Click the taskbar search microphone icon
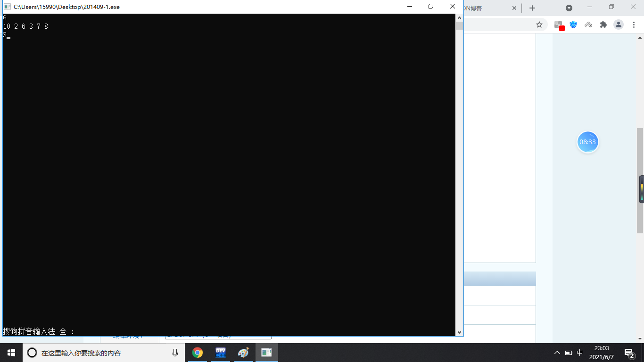Viewport: 644px width, 362px height. 175,353
